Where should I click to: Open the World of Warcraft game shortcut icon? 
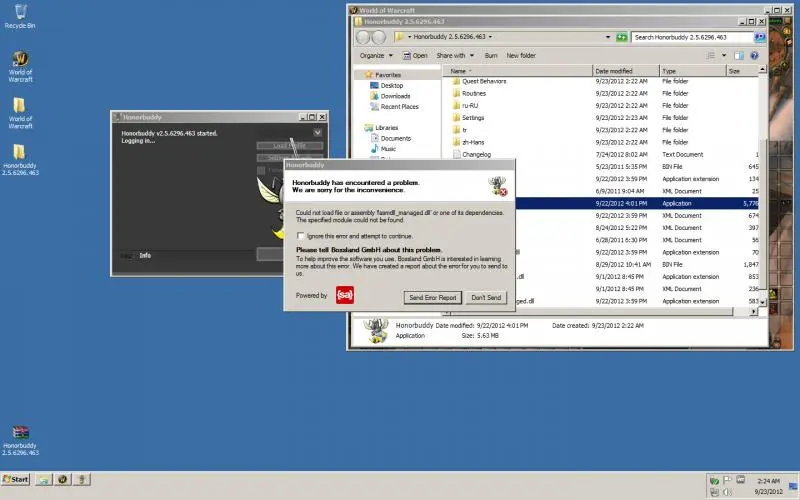[20, 66]
